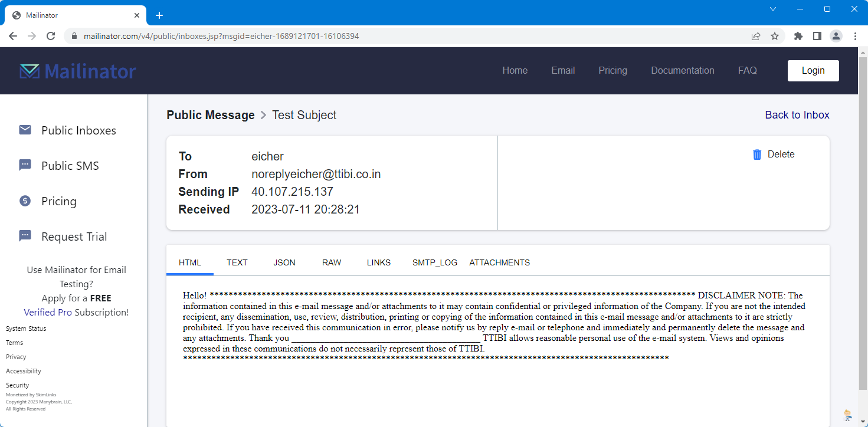Click the Mailinator logo in header

77,71
